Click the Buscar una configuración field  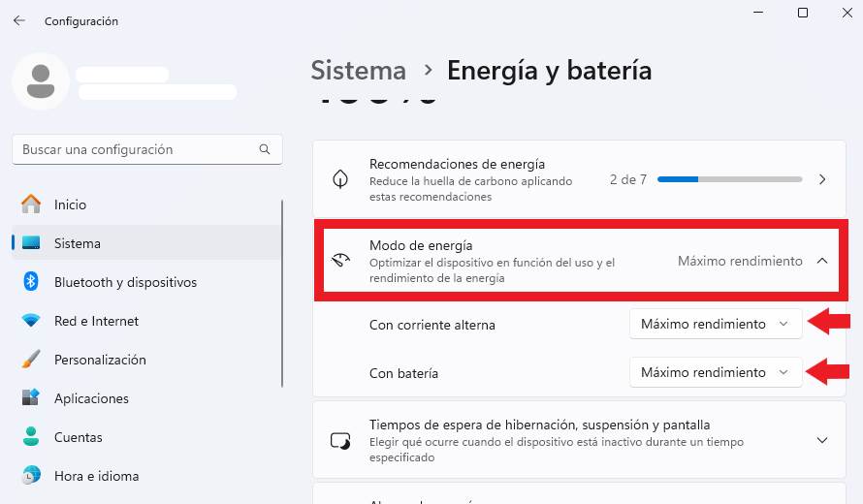pyautogui.click(x=147, y=149)
